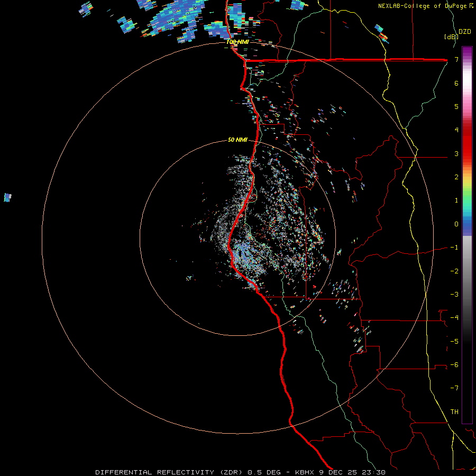The height and width of the screenshot is (476, 476).
Task: Click the "KBHX" radar site identifier in caption
Action: click(305, 472)
